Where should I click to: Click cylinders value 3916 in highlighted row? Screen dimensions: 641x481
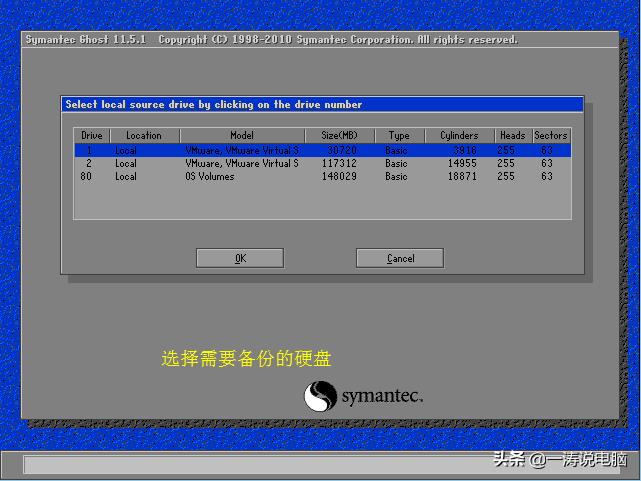465,150
